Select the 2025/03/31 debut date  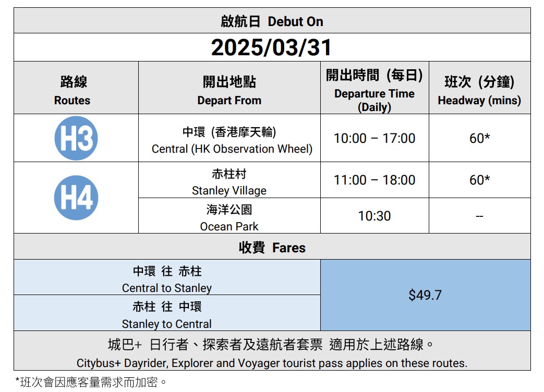[271, 48]
